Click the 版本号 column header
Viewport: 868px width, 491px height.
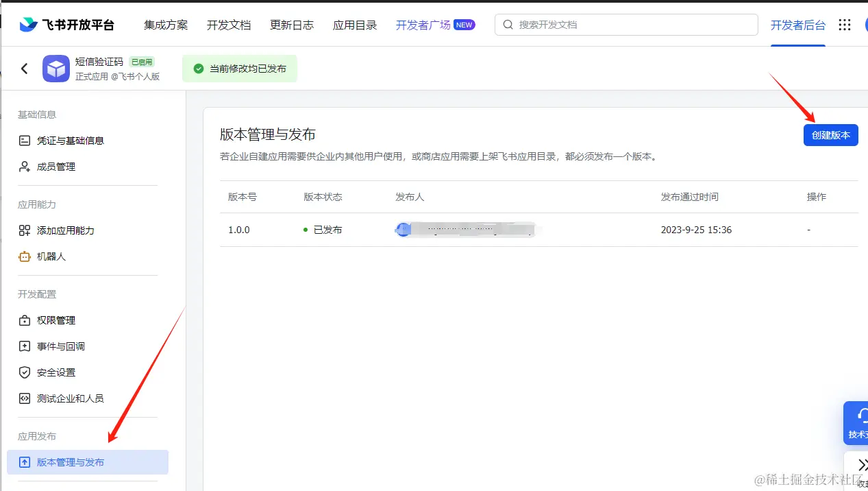tap(243, 197)
